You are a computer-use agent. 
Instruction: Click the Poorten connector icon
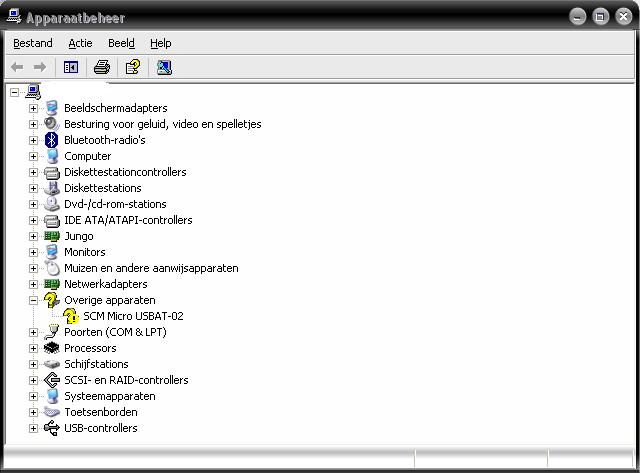coord(52,332)
